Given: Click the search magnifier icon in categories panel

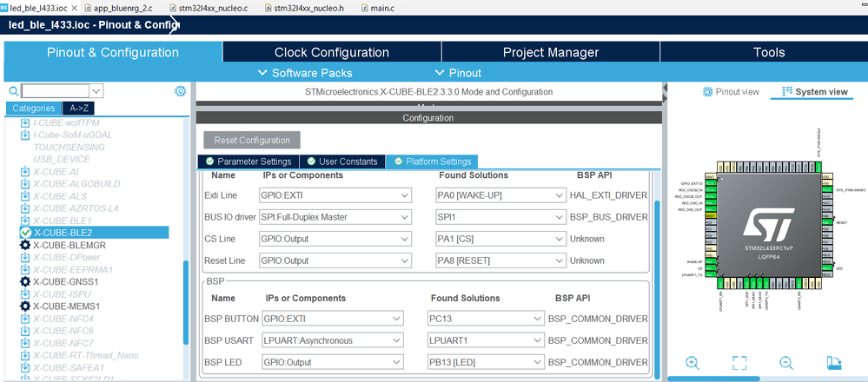Looking at the screenshot, I should (x=13, y=91).
